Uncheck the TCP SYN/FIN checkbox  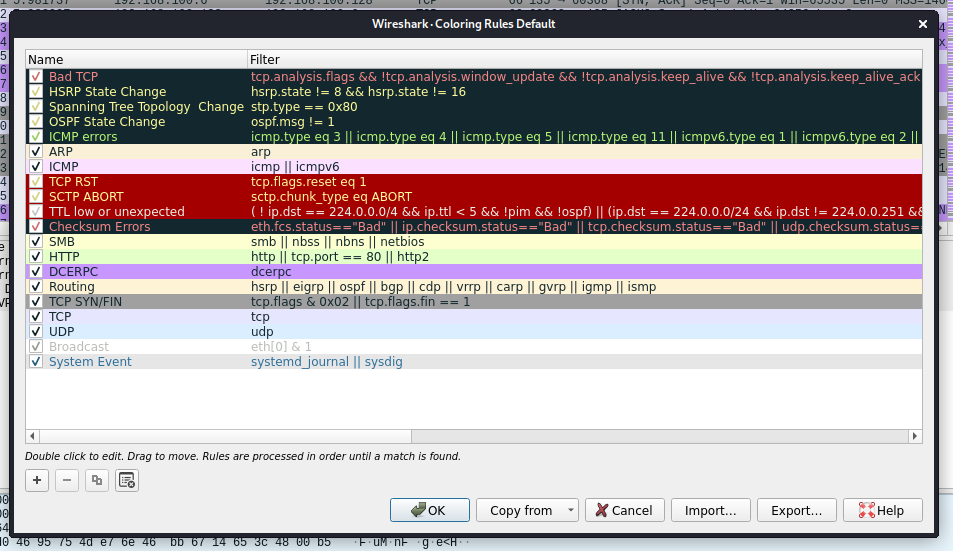36,301
